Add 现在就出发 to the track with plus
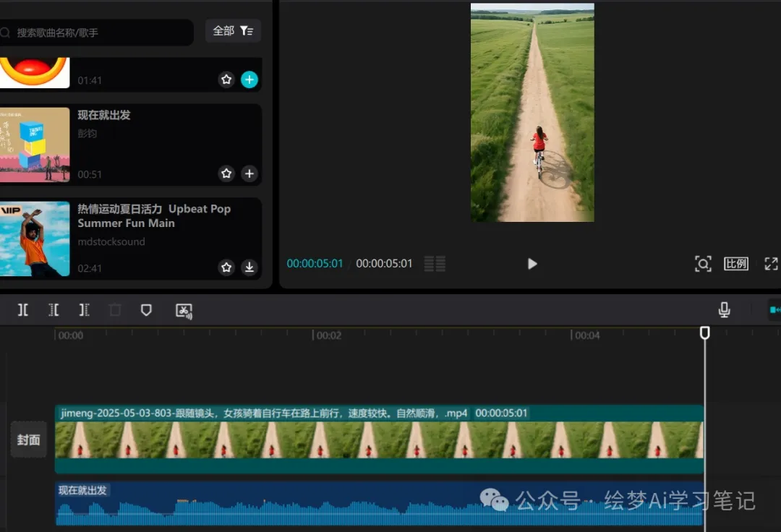 249,173
